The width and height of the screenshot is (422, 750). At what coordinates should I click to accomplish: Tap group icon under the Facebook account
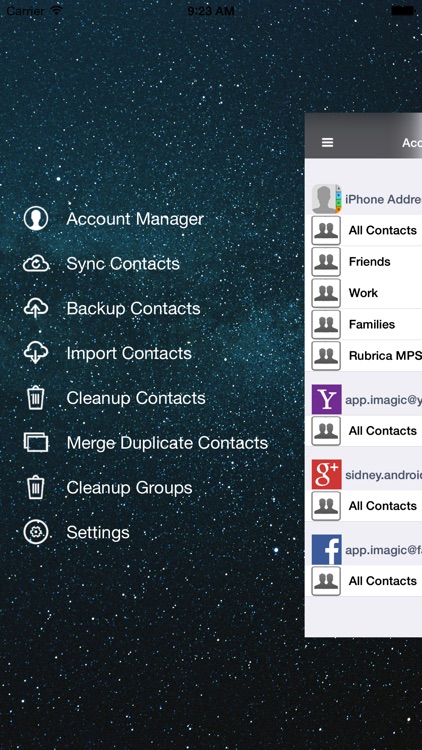point(326,581)
